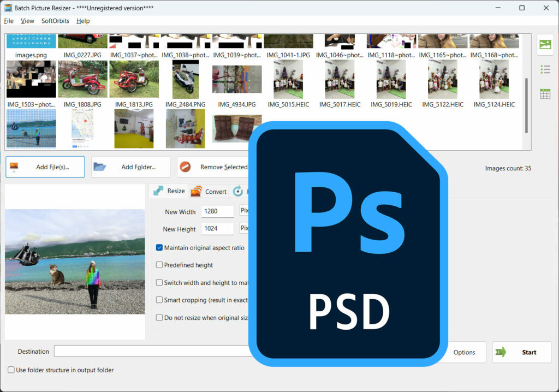Click the Images count: 35 label
The image size is (559, 392).
[508, 168]
